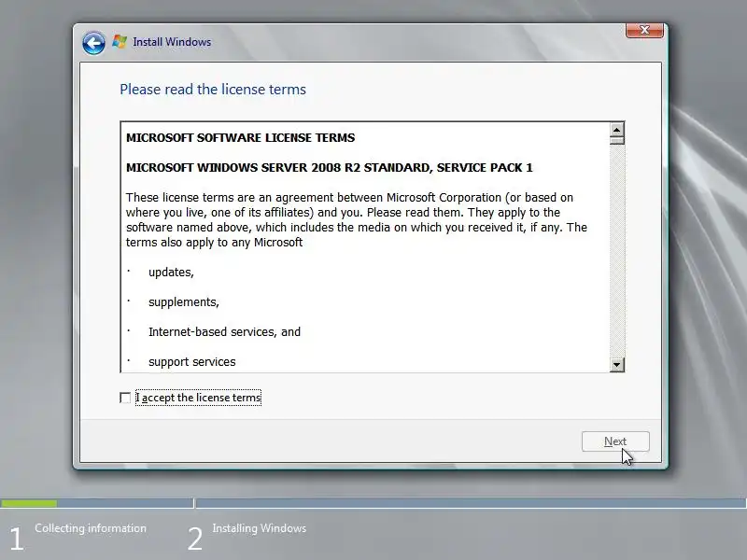The height and width of the screenshot is (560, 747).
Task: Click the 'Collecting information' step label
Action: tap(91, 528)
